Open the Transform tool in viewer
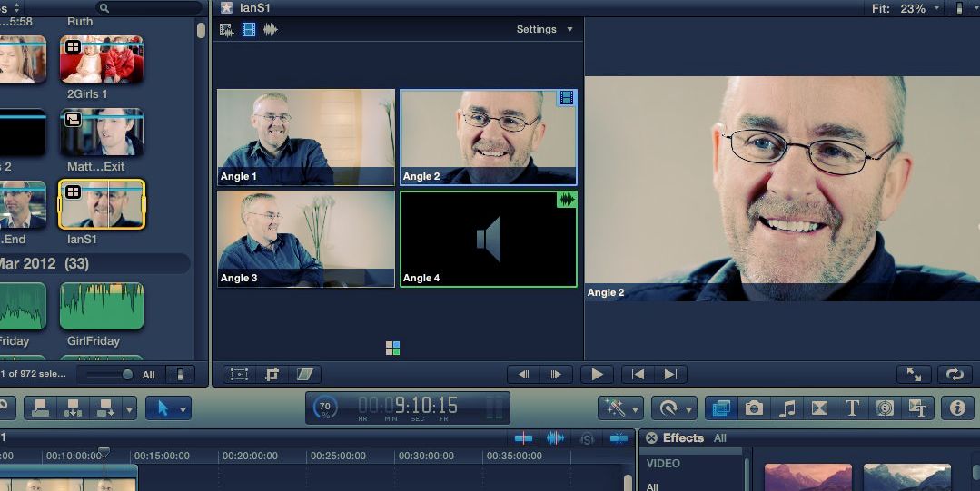This screenshot has width=980, height=491. point(240,374)
